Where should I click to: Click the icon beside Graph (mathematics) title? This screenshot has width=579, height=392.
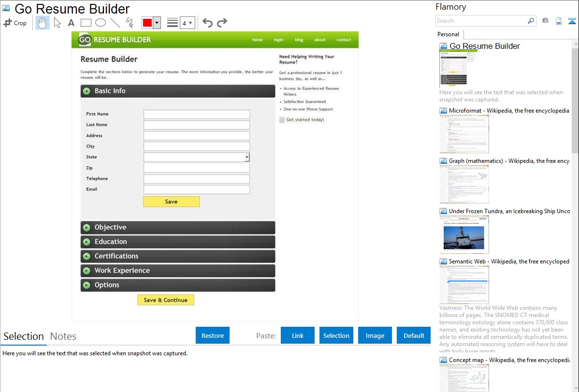443,161
